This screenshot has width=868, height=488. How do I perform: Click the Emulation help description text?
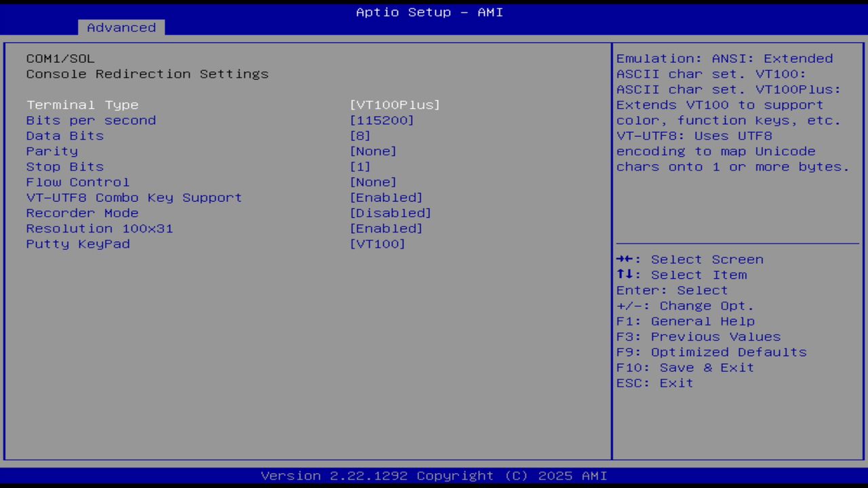(x=733, y=113)
